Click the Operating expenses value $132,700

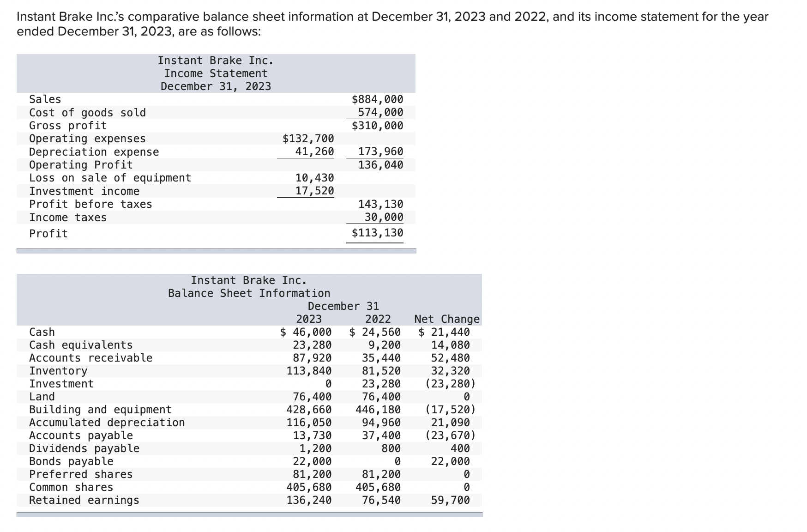click(x=307, y=138)
